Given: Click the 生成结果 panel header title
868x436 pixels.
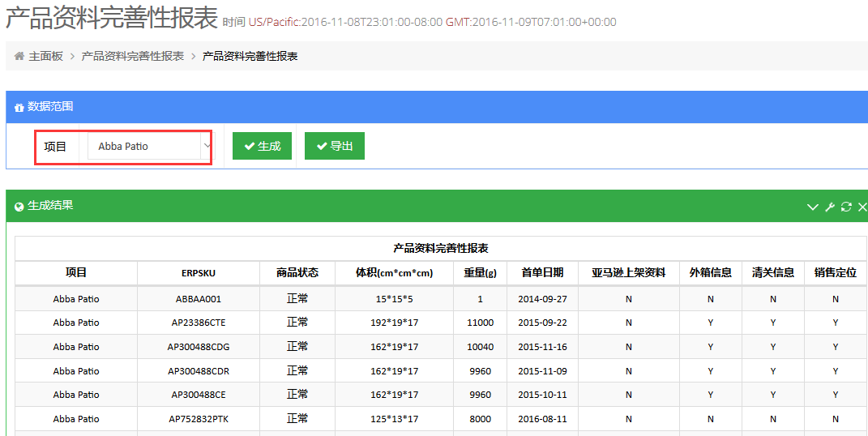Looking at the screenshot, I should (50, 206).
